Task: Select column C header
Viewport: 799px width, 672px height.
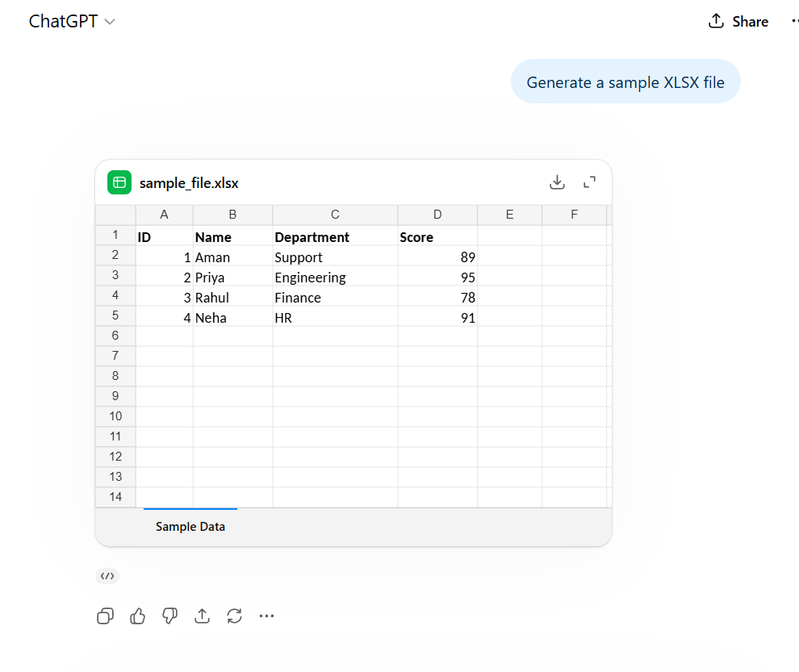Action: pos(335,215)
